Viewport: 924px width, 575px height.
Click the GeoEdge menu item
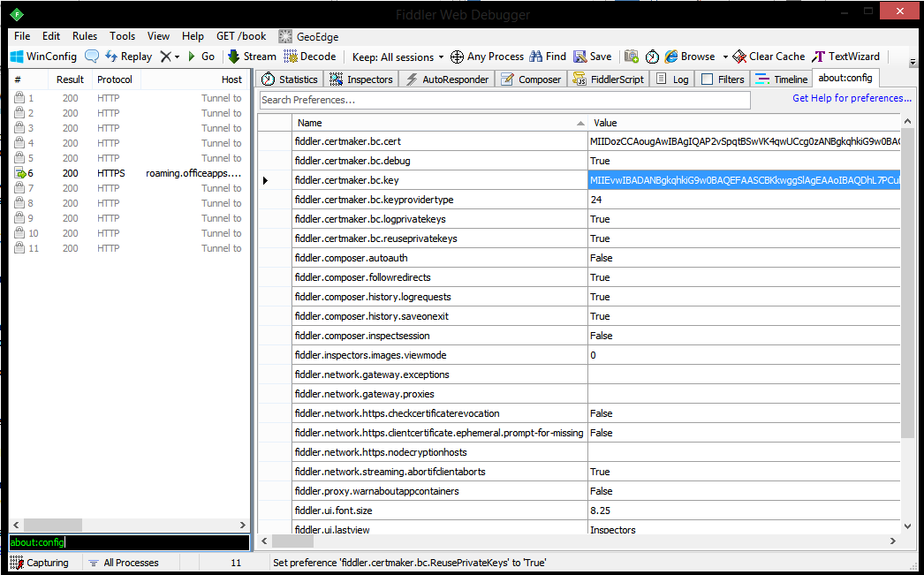308,36
